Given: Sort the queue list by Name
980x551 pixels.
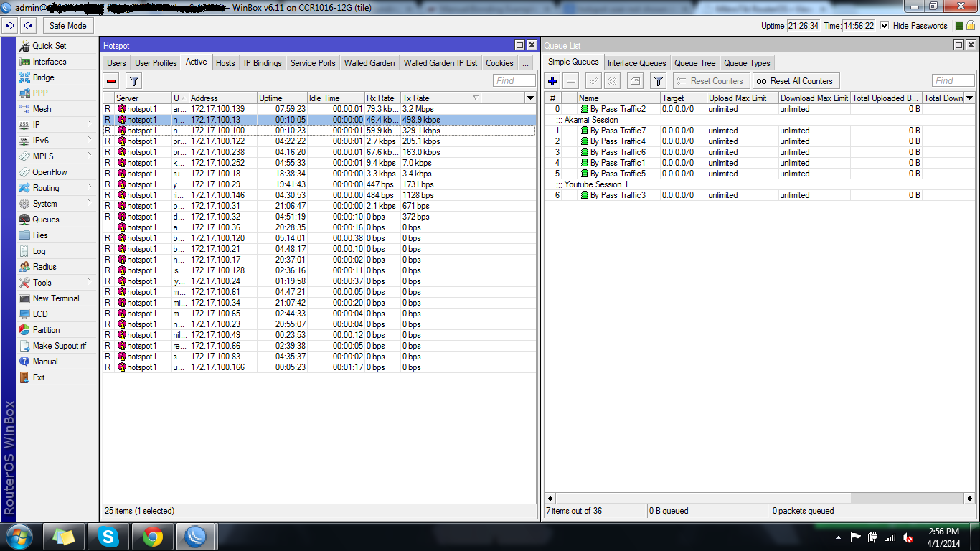Looking at the screenshot, I should pos(618,98).
